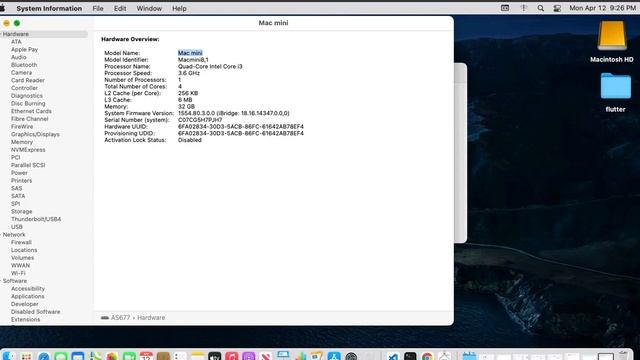
Task: Open the Edit menu
Action: tap(120, 8)
